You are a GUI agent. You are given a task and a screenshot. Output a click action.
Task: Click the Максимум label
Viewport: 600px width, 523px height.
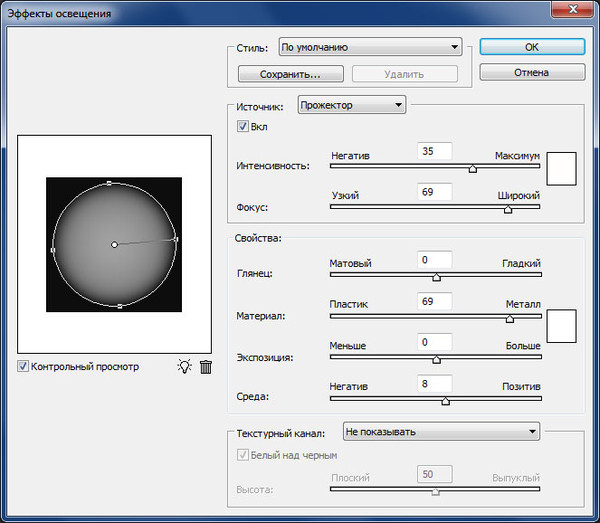point(517,156)
